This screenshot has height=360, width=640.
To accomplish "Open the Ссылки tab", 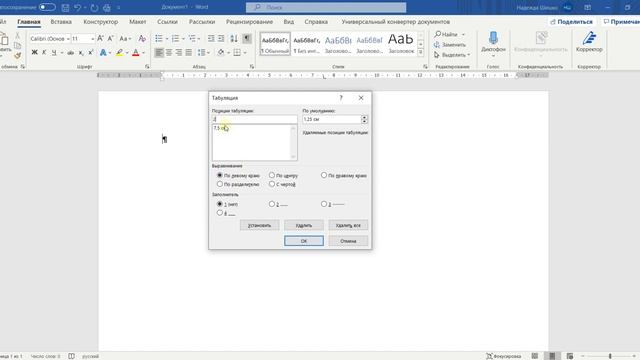I will coord(167,22).
